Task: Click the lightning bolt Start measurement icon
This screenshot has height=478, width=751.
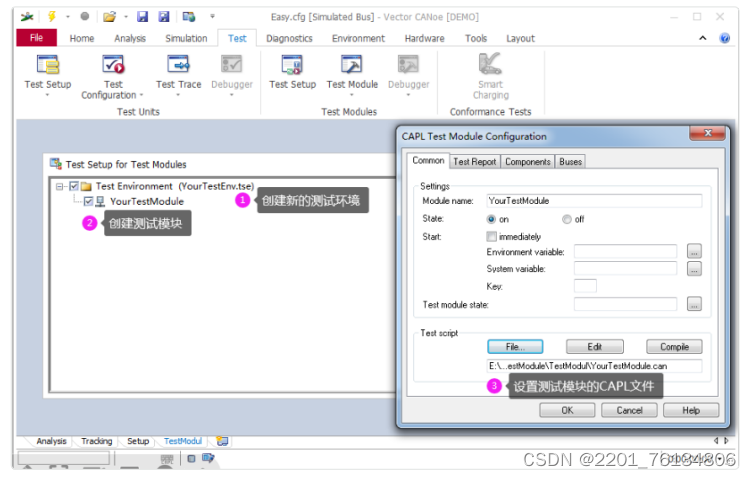Action: 52,16
